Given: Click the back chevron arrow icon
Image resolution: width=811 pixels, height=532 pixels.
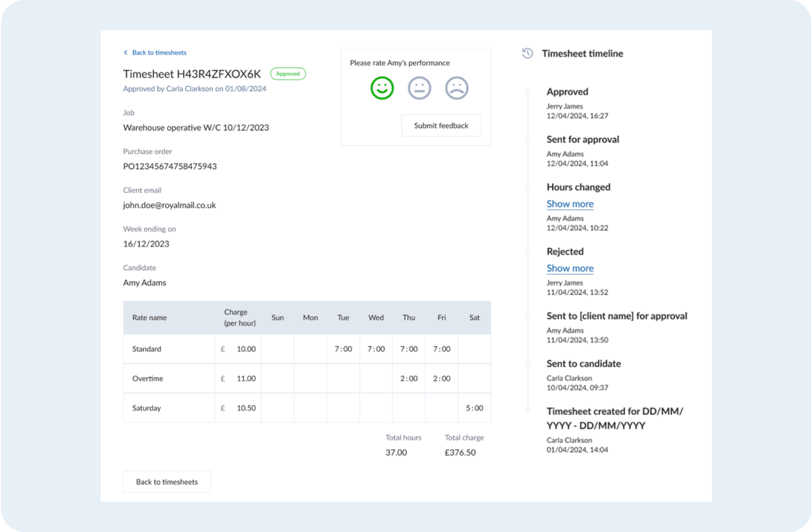Looking at the screenshot, I should [126, 53].
